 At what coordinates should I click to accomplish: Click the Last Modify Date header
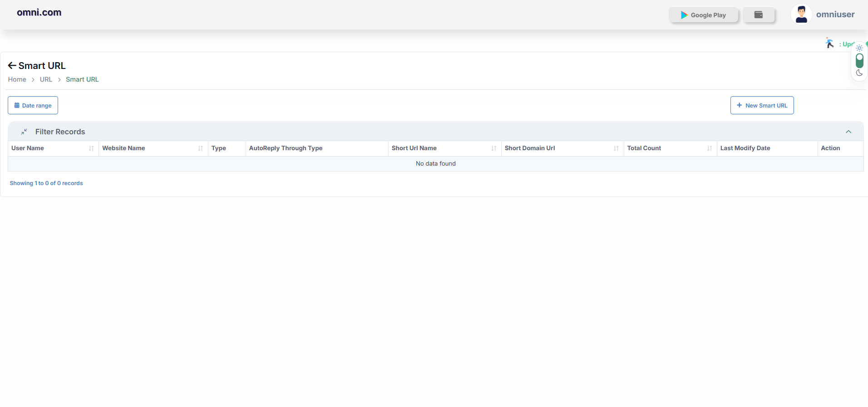pos(767,148)
